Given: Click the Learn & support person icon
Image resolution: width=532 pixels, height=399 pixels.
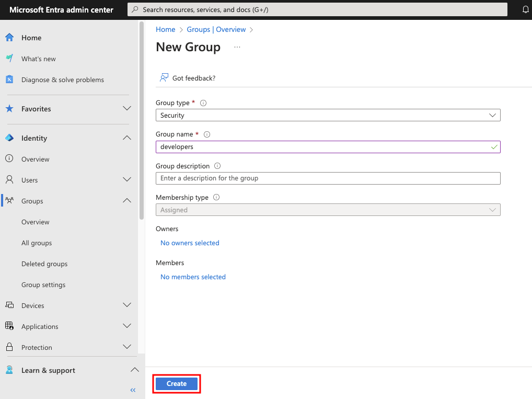Looking at the screenshot, I should 9,370.
